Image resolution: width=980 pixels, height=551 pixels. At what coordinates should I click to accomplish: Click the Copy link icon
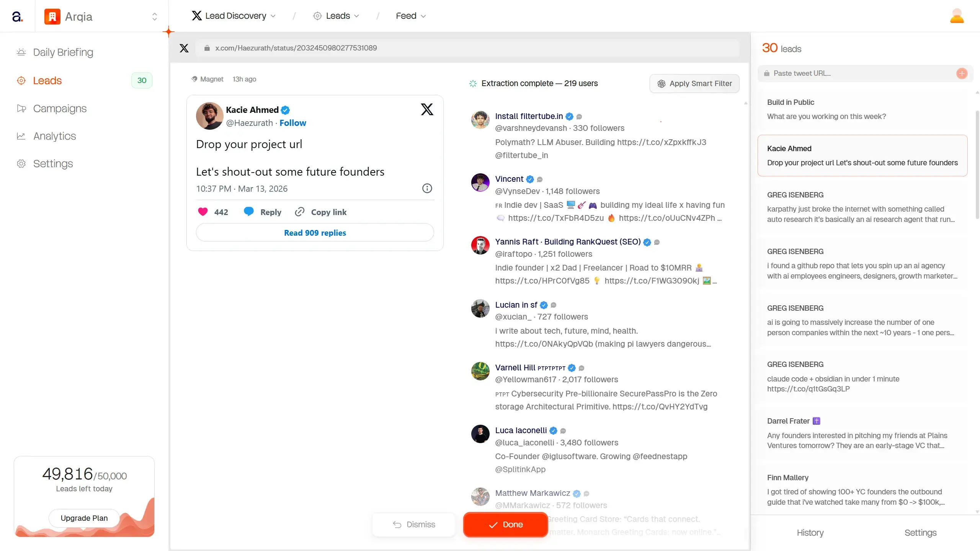tap(299, 212)
